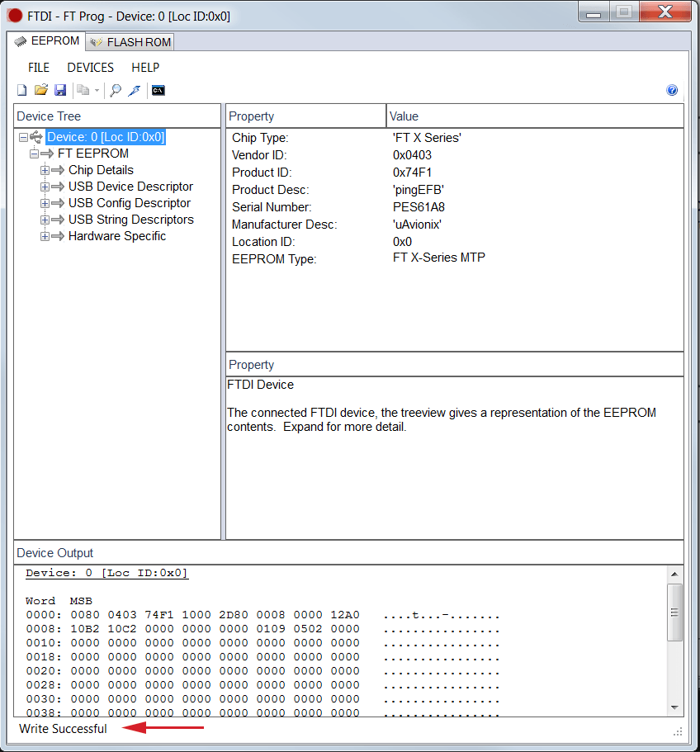Click the arrow icon beside Chip Details

[x=58, y=170]
